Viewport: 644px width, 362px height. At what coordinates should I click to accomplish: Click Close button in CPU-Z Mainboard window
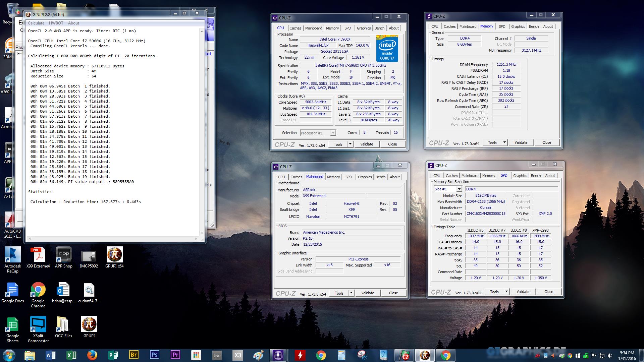393,293
